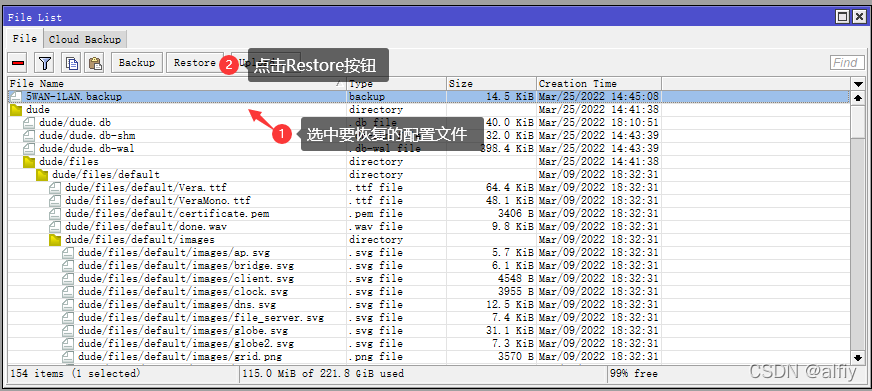Click file icon of dns.svg
Viewport: 872px width, 391px height.
[68, 305]
